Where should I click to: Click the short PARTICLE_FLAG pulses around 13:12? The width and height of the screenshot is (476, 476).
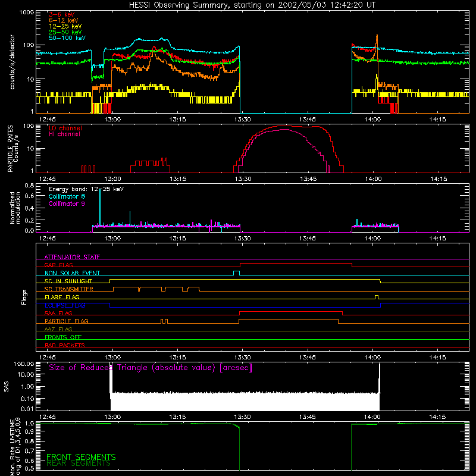coord(164,321)
